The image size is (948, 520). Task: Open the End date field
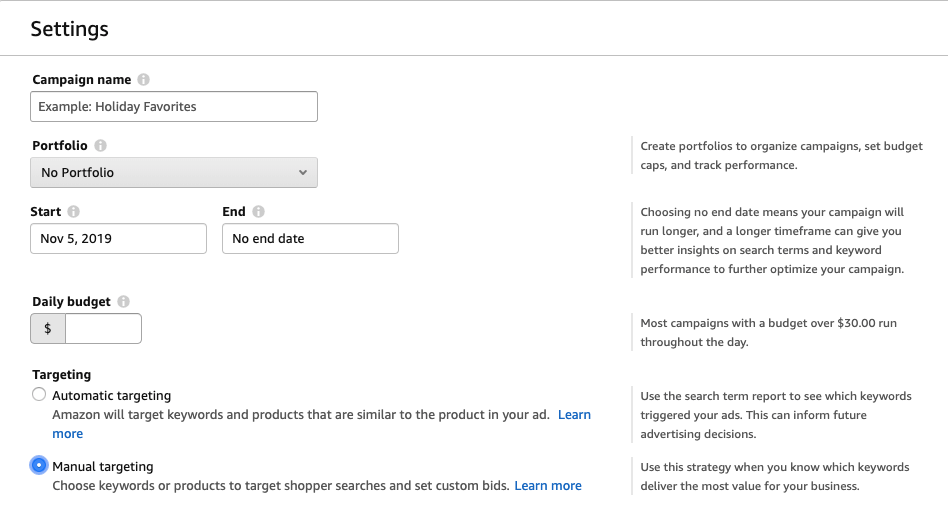pos(310,239)
